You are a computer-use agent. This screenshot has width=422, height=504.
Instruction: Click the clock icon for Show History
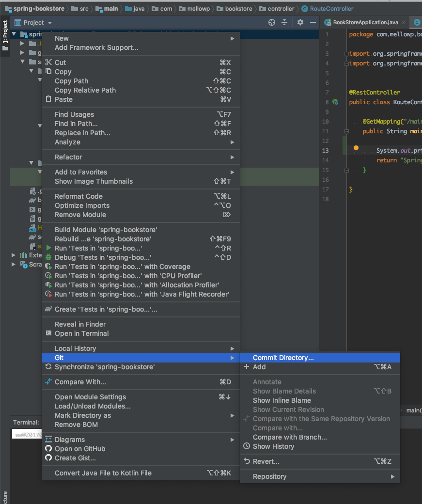pyautogui.click(x=247, y=446)
